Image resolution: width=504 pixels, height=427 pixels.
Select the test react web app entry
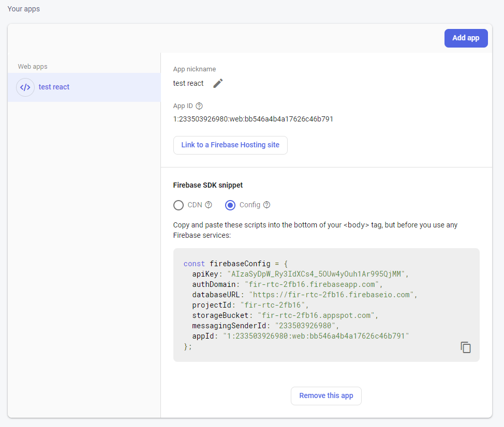pyautogui.click(x=84, y=87)
